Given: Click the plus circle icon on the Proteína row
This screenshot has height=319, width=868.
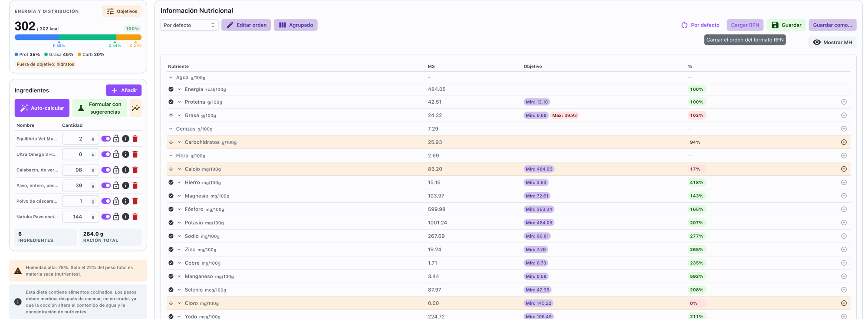Looking at the screenshot, I should click(x=844, y=102).
